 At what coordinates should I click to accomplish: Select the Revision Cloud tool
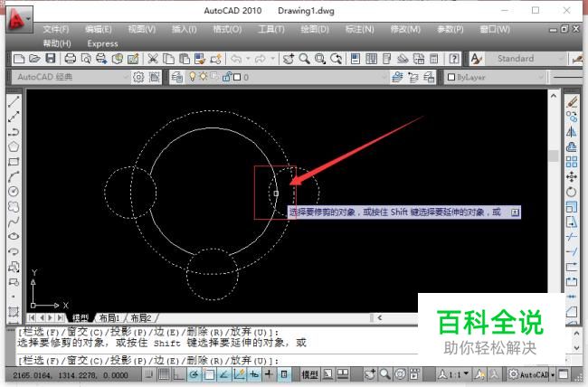[14, 207]
